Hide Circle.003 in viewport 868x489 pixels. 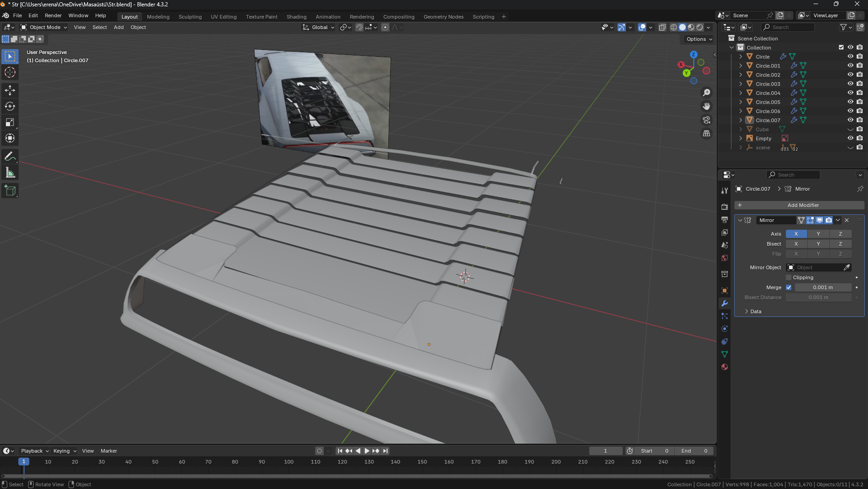coord(850,84)
